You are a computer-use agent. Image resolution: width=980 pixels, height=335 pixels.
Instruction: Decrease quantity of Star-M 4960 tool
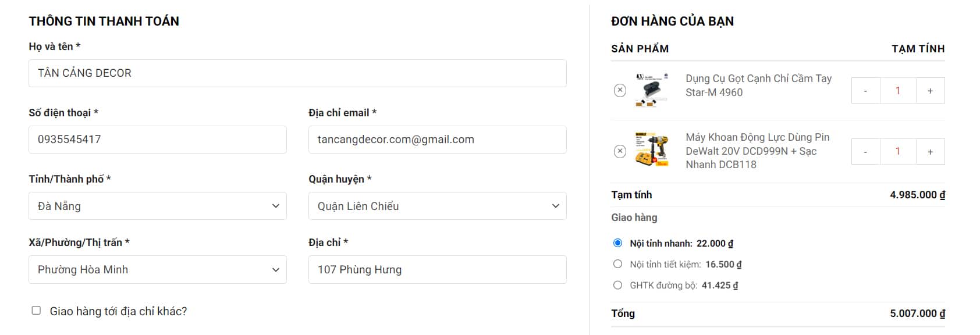865,91
